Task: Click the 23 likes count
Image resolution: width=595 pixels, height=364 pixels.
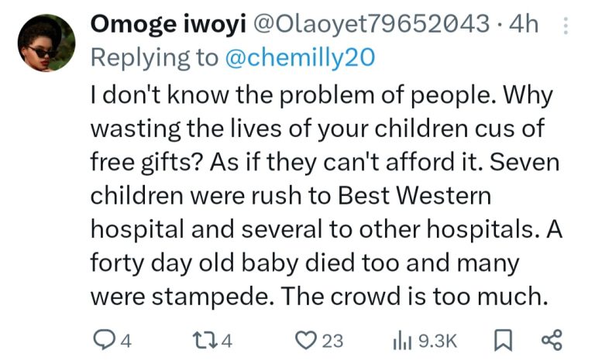Action: [x=334, y=341]
